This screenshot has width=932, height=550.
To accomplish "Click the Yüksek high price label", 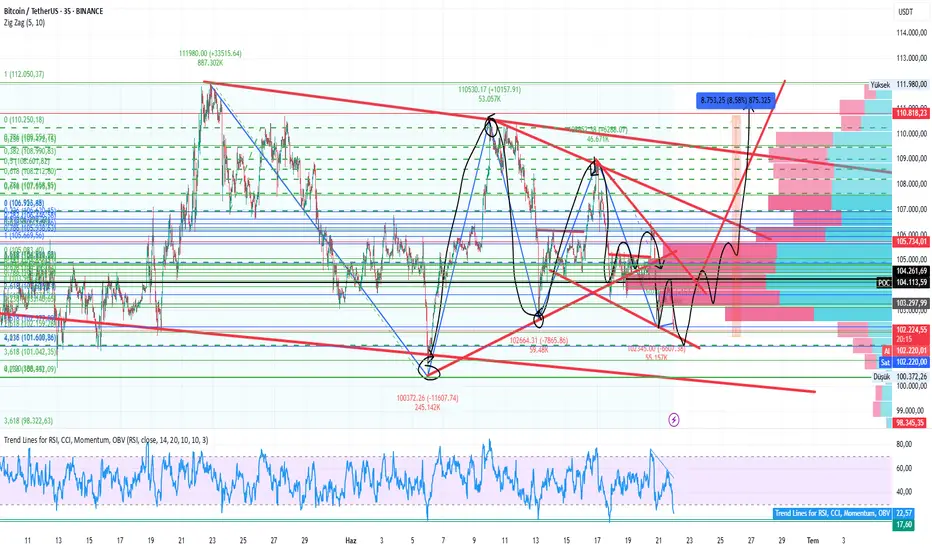I will (x=880, y=85).
